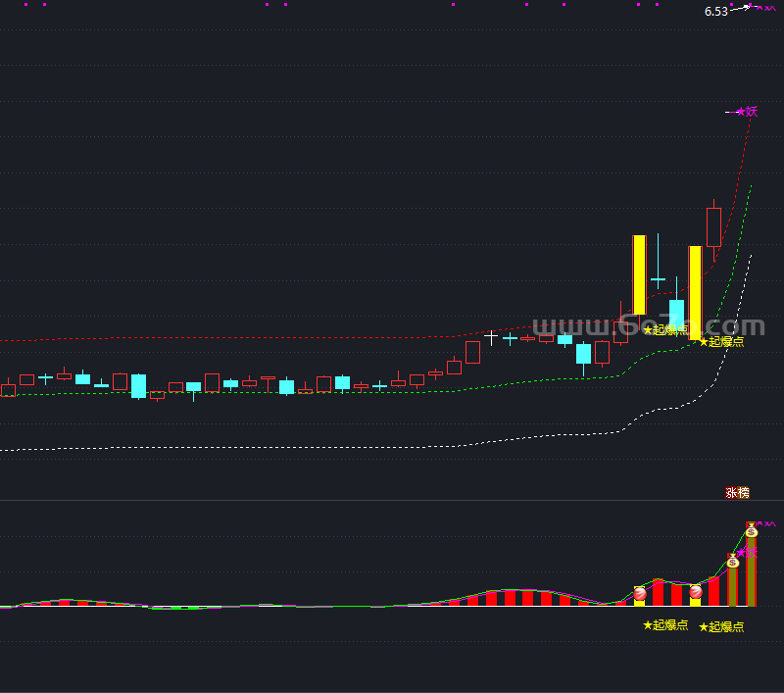784x693 pixels.
Task: Select the earlier yellow candlestick
Action: [640, 274]
